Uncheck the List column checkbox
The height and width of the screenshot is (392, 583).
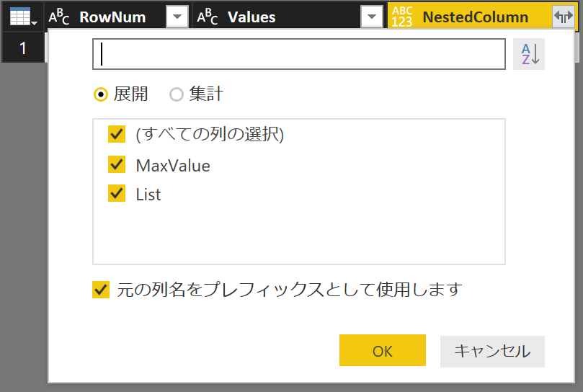[x=117, y=193]
